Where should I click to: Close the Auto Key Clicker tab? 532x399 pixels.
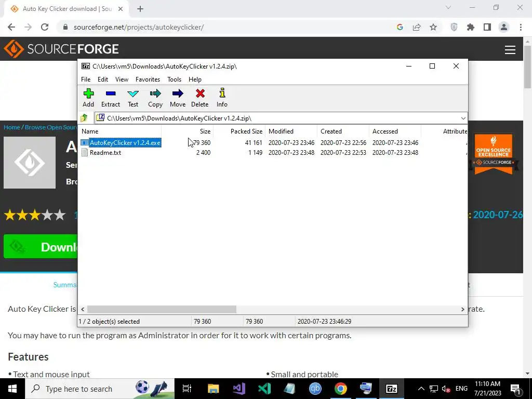click(x=121, y=9)
